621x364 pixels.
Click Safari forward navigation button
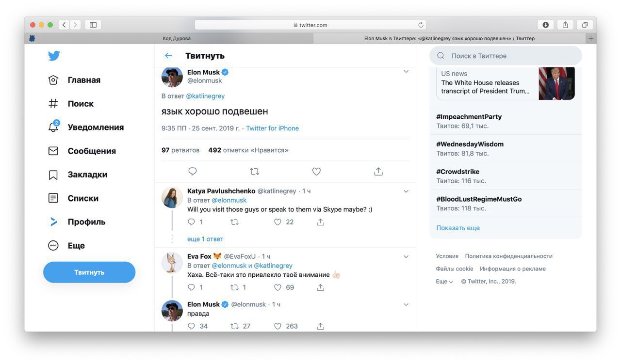[x=75, y=25]
